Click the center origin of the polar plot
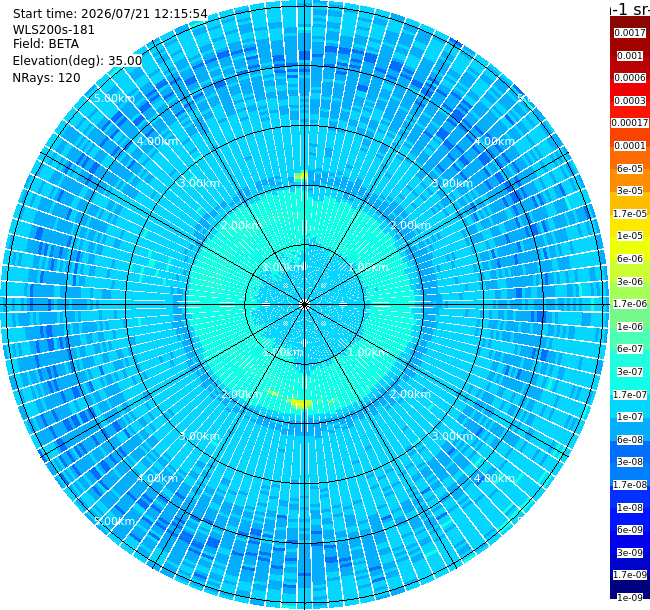Screen dimensions: 650x610 305,305
